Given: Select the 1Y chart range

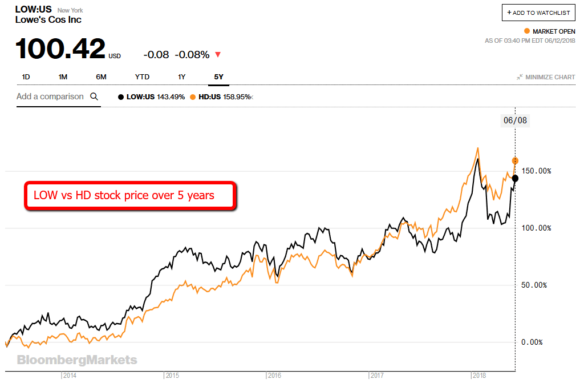Looking at the screenshot, I should pyautogui.click(x=182, y=76).
